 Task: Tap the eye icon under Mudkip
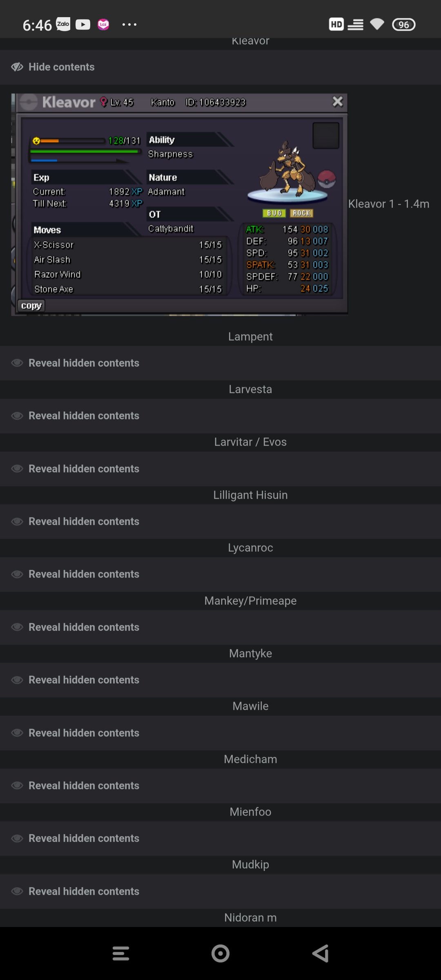tap(17, 891)
